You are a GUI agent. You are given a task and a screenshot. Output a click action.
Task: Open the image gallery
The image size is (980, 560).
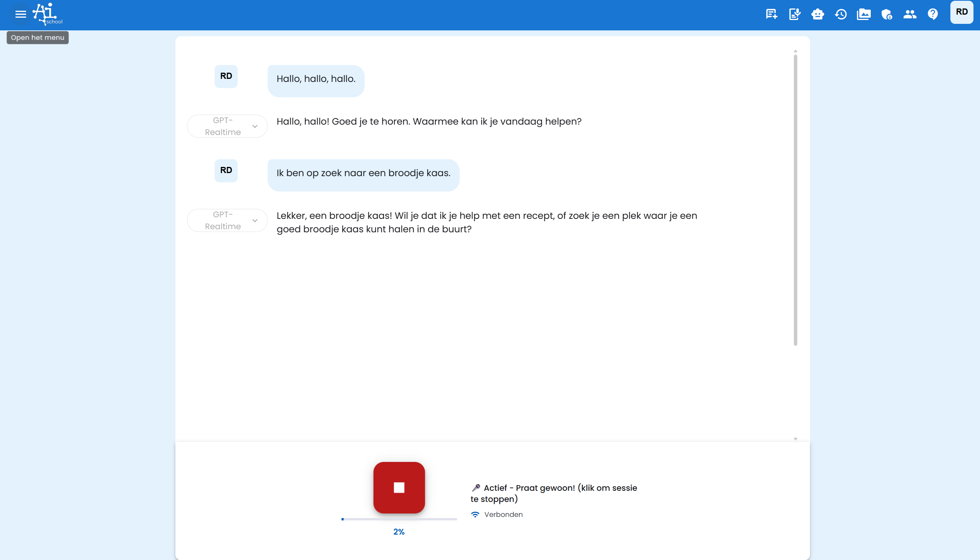[x=864, y=14]
